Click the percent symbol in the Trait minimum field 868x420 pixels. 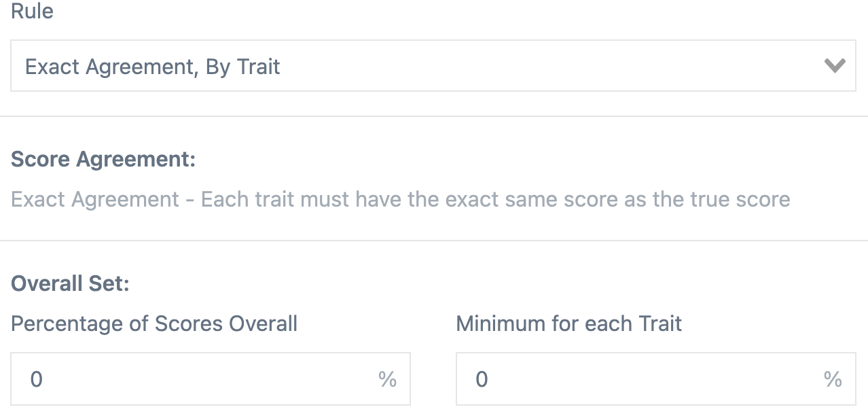833,379
